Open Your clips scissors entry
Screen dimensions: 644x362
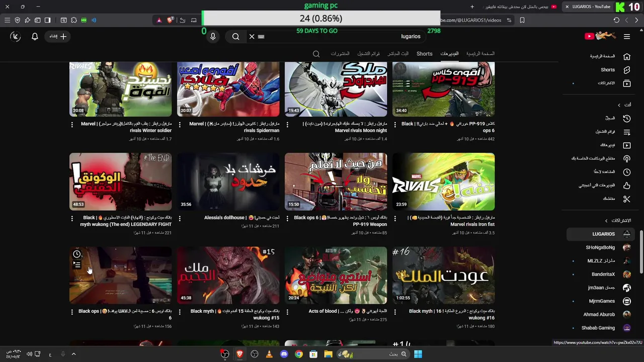627,199
